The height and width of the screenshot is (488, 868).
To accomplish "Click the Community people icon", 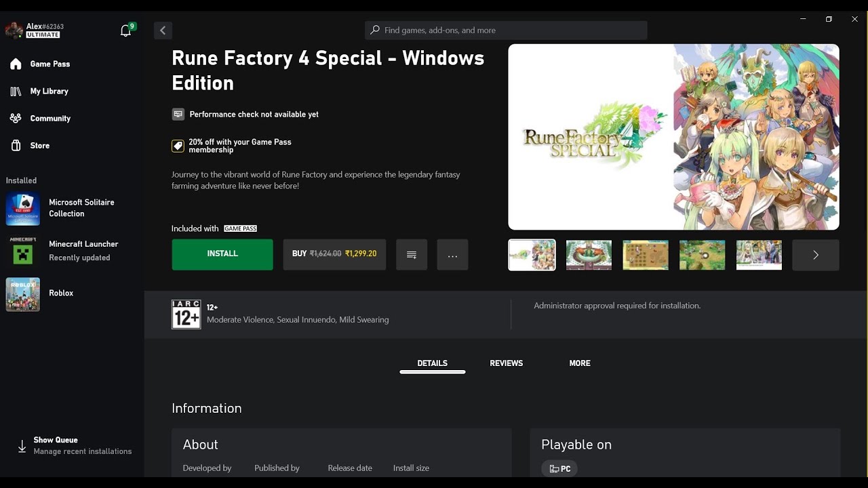I will tap(16, 118).
